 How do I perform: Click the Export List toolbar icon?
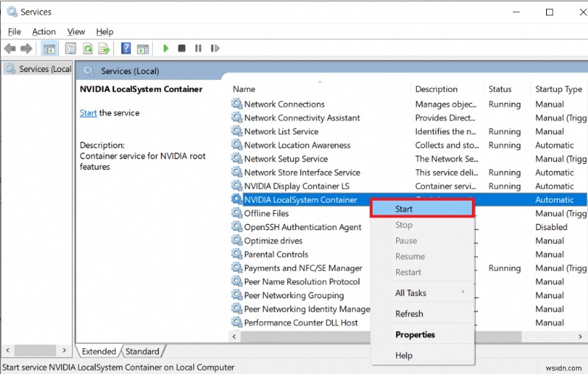pos(104,48)
